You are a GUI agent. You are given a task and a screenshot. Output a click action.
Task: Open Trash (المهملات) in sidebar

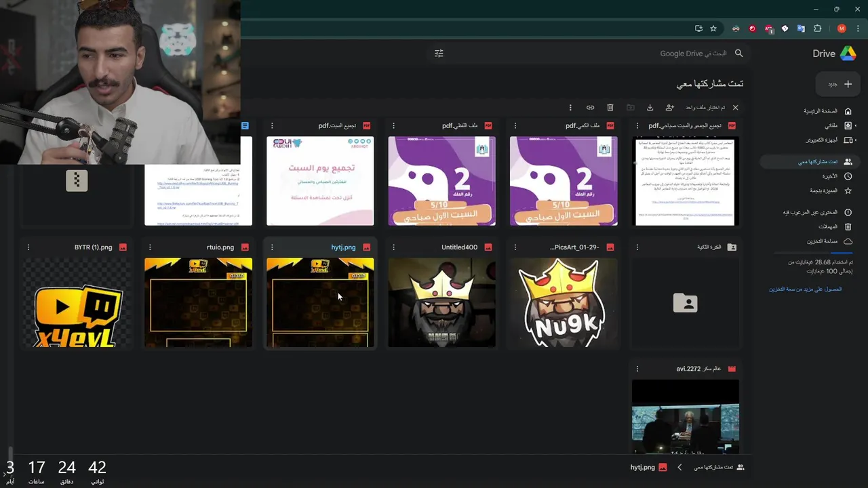pyautogui.click(x=835, y=227)
